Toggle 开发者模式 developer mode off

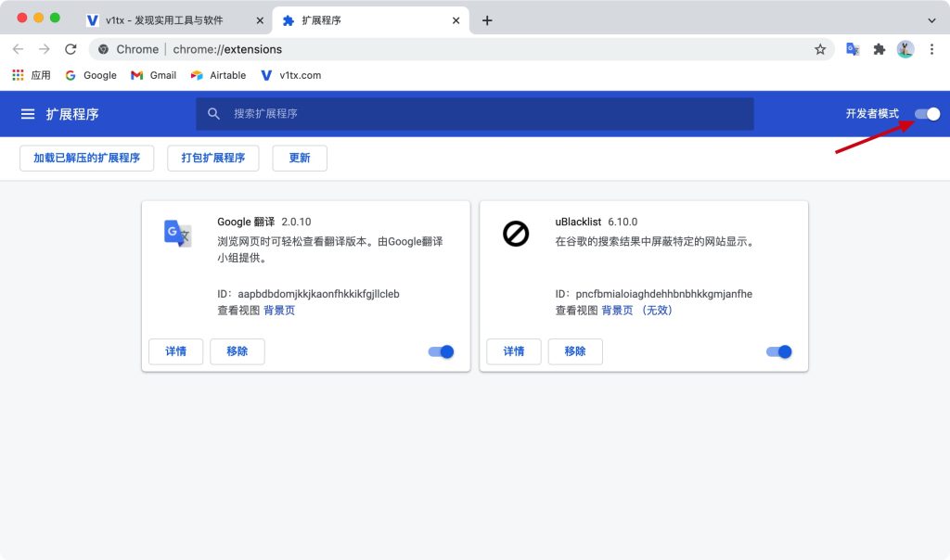click(927, 114)
